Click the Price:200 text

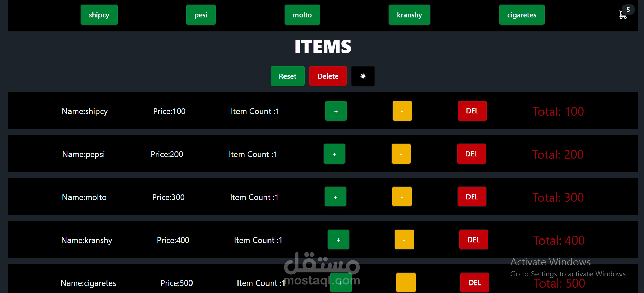tap(167, 154)
